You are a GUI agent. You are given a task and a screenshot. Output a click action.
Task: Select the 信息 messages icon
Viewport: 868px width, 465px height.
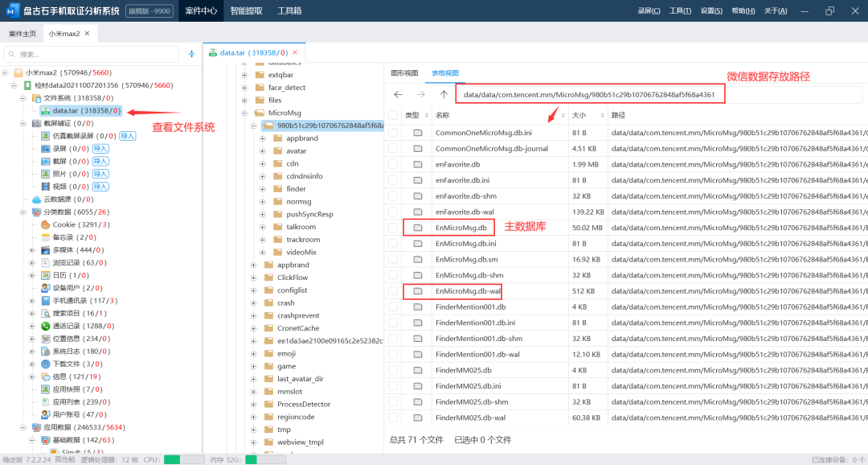[46, 377]
